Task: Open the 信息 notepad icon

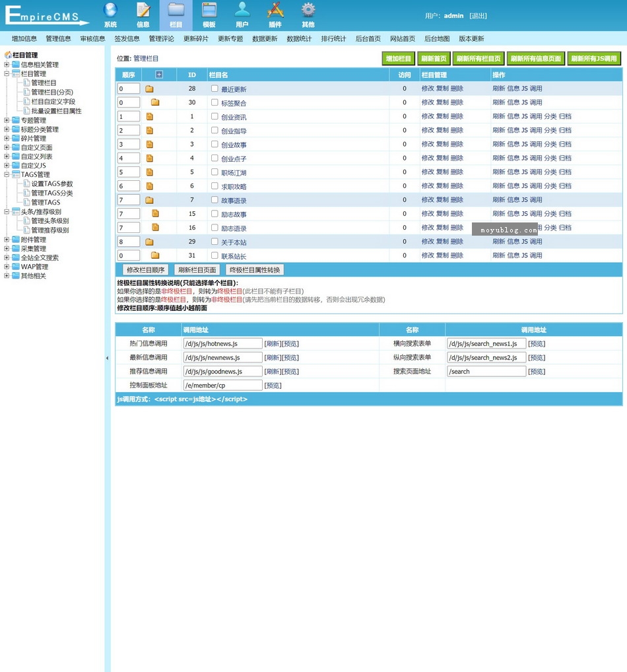Action: [x=143, y=10]
